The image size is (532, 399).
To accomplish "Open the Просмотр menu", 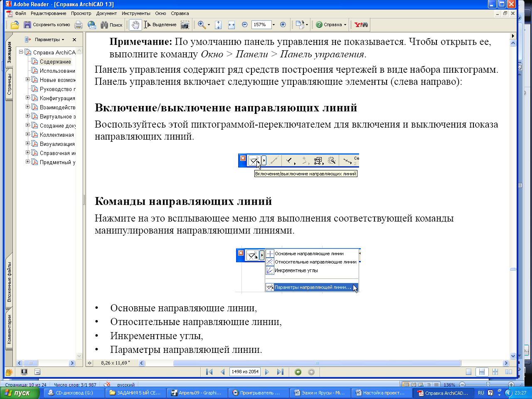I will click(x=81, y=14).
